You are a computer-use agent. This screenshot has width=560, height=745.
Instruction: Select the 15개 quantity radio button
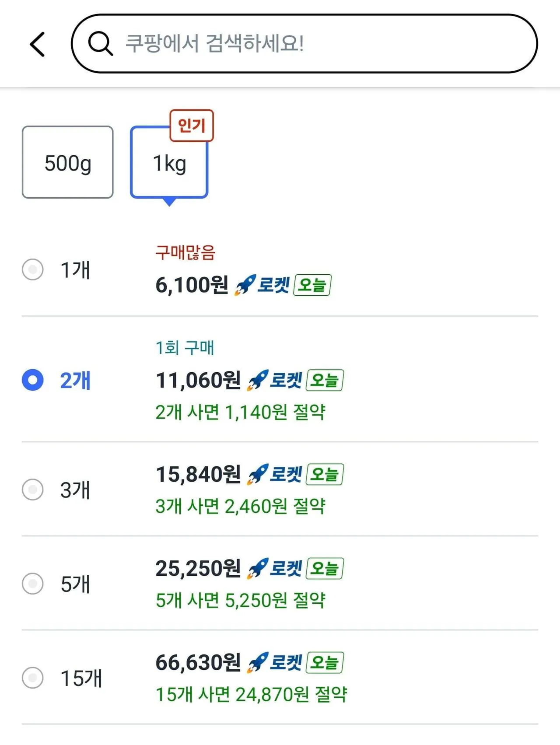pyautogui.click(x=32, y=678)
